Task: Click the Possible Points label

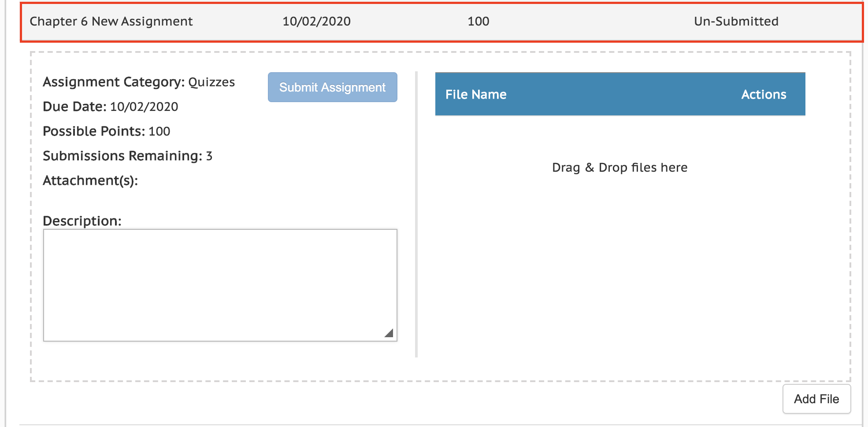Action: click(94, 131)
